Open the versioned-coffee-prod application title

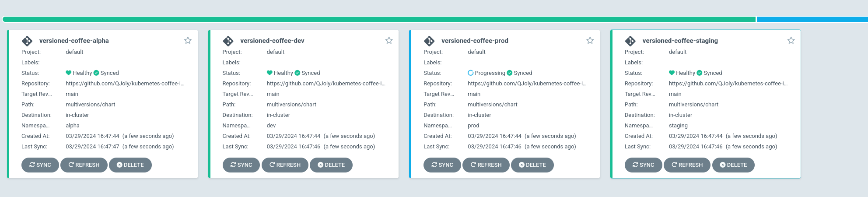pyautogui.click(x=475, y=41)
